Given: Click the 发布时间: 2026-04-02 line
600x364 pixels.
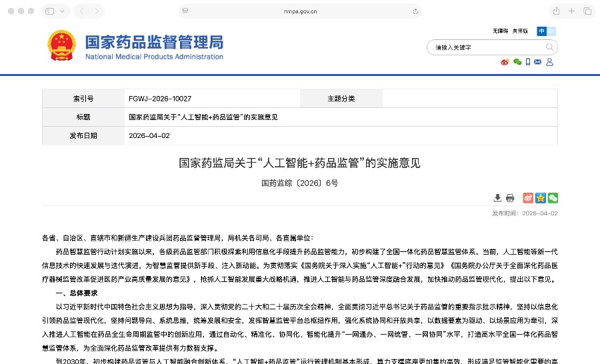Looking at the screenshot, I should click(x=525, y=213).
